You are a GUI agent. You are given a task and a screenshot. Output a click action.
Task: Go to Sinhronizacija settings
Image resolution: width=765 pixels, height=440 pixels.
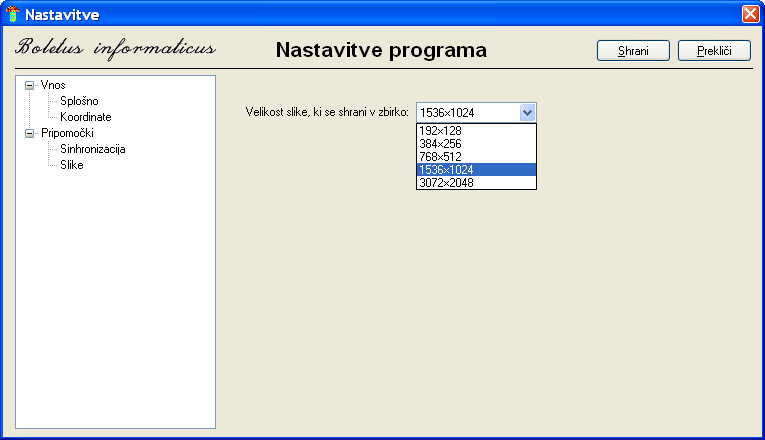(92, 149)
